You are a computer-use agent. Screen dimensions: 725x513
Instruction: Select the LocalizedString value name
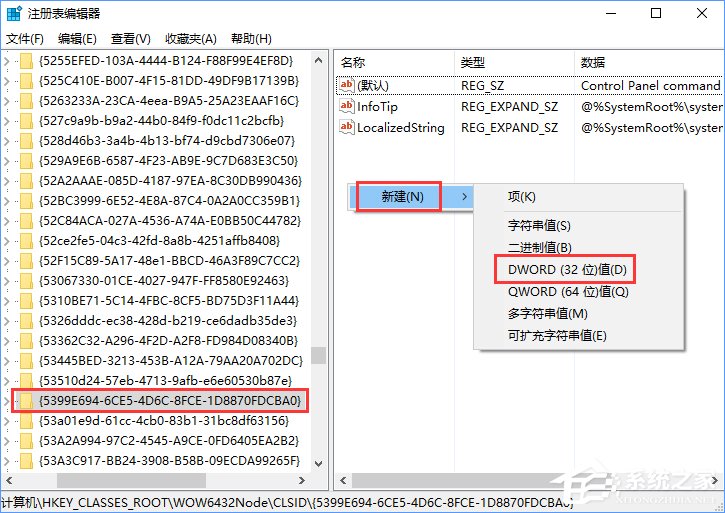401,128
